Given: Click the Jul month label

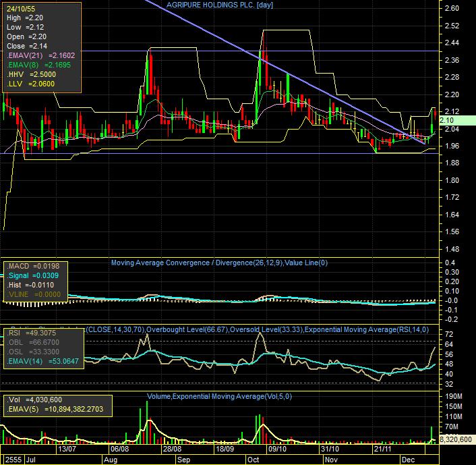Looking at the screenshot, I should point(30,460).
